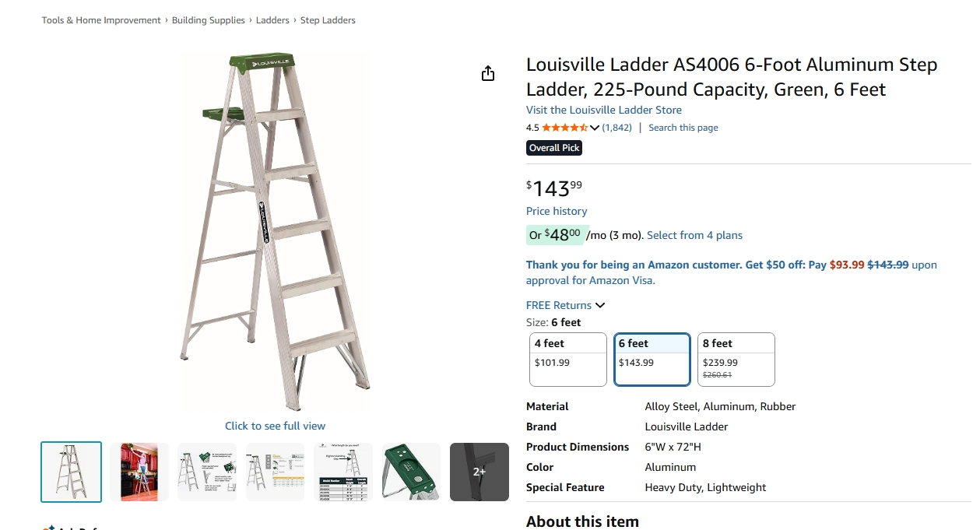Viewport: 980px width, 530px height.
Task: View the green ladder top close-up thumbnail
Action: pos(412,472)
